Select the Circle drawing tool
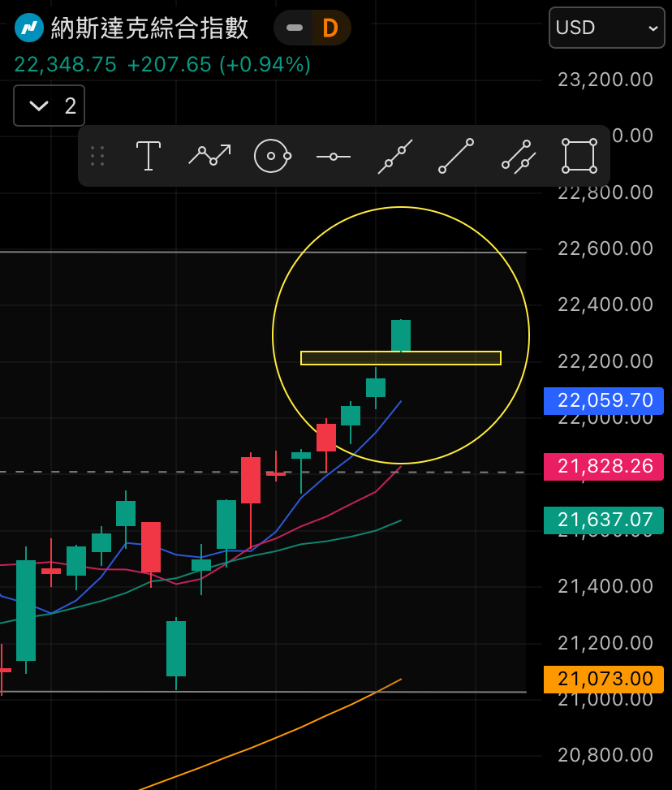Screen dimensions: 672x790 pyautogui.click(x=273, y=156)
